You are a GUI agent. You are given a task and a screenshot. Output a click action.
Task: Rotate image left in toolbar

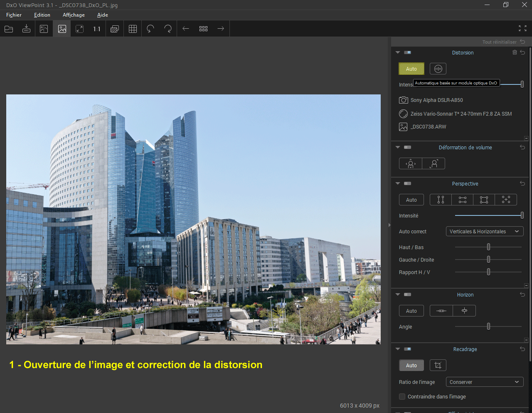[x=150, y=29]
